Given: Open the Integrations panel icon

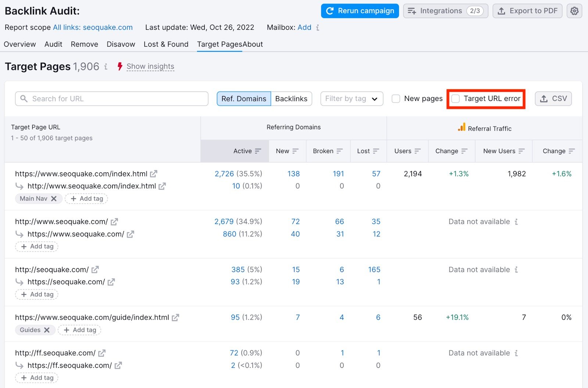Looking at the screenshot, I should (412, 11).
